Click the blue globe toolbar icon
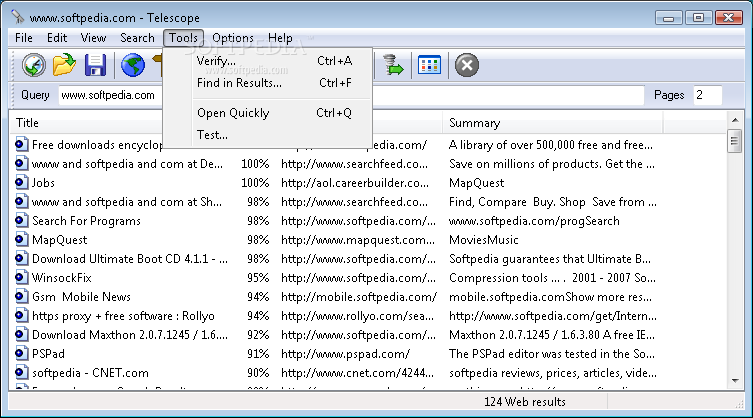The width and height of the screenshot is (753, 418). pyautogui.click(x=133, y=65)
